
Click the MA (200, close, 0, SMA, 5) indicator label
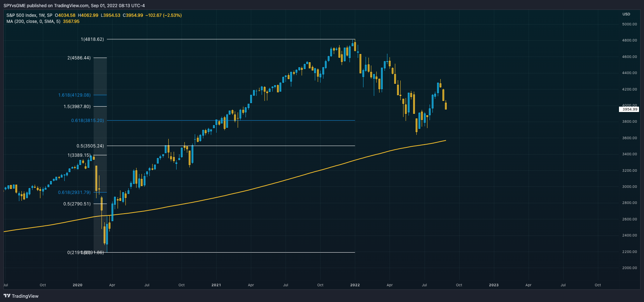click(33, 21)
